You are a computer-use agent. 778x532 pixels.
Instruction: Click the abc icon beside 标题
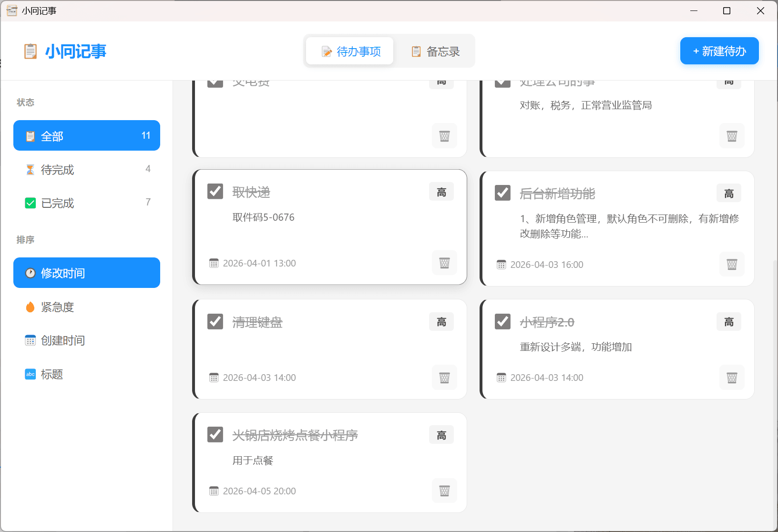click(30, 374)
